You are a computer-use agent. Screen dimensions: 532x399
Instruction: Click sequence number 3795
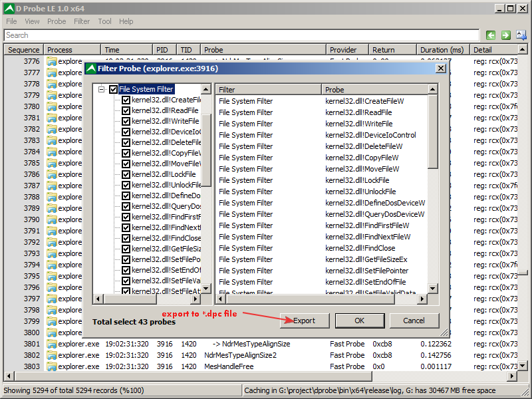(x=31, y=276)
